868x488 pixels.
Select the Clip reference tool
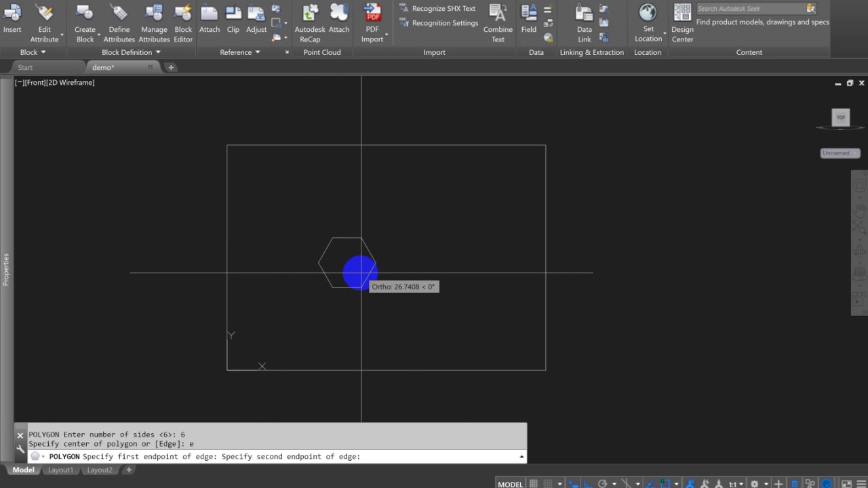tap(233, 19)
